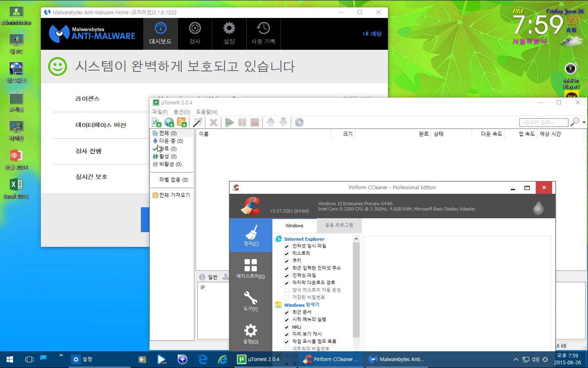Click the Task View taskbar icon
This screenshot has width=588, height=368.
tap(29, 359)
